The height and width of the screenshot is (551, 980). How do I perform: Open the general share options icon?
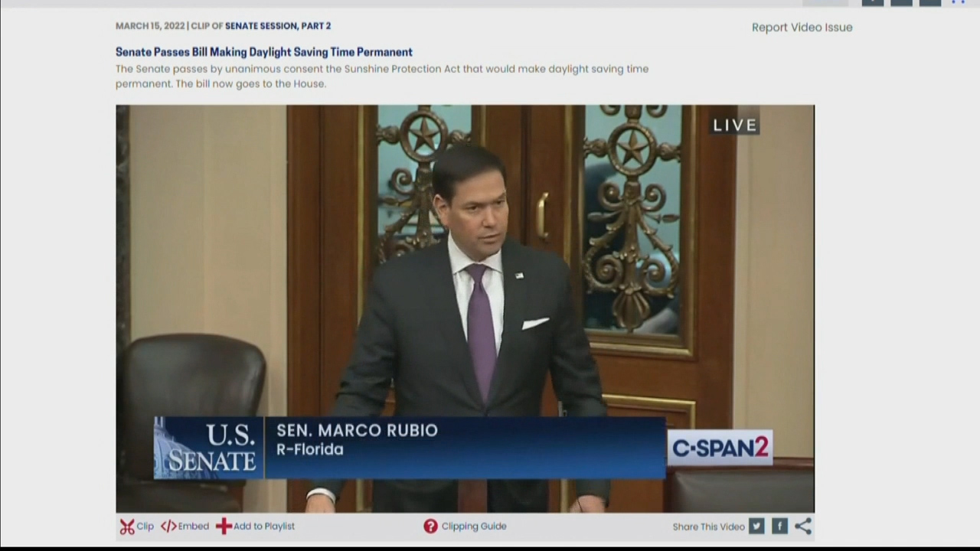point(803,527)
